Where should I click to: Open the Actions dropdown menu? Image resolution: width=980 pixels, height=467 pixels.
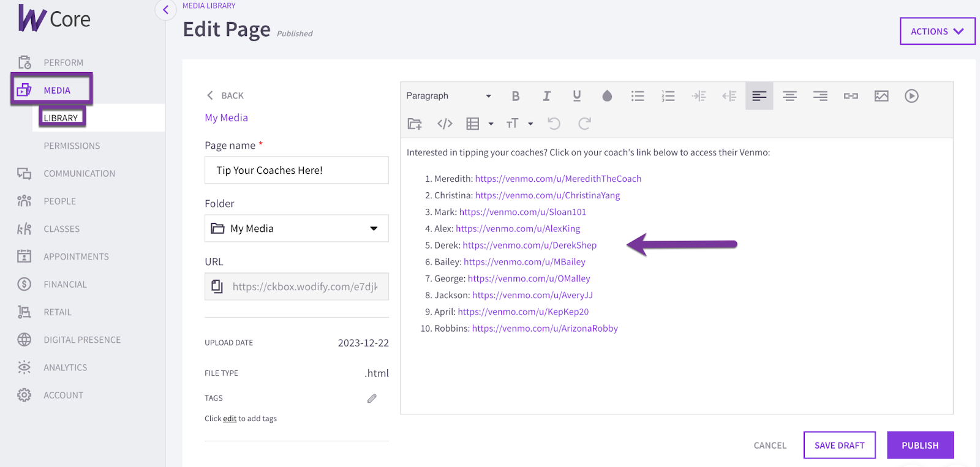937,31
